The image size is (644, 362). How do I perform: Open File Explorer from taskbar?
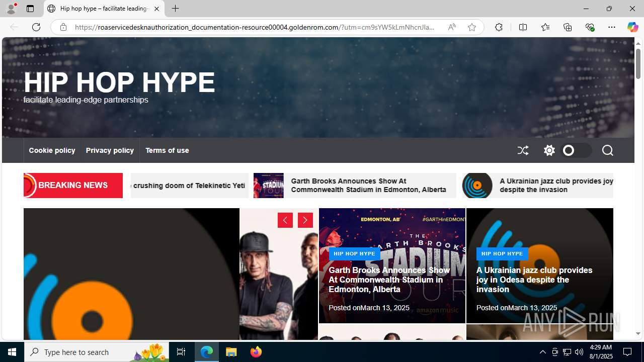pos(231,352)
